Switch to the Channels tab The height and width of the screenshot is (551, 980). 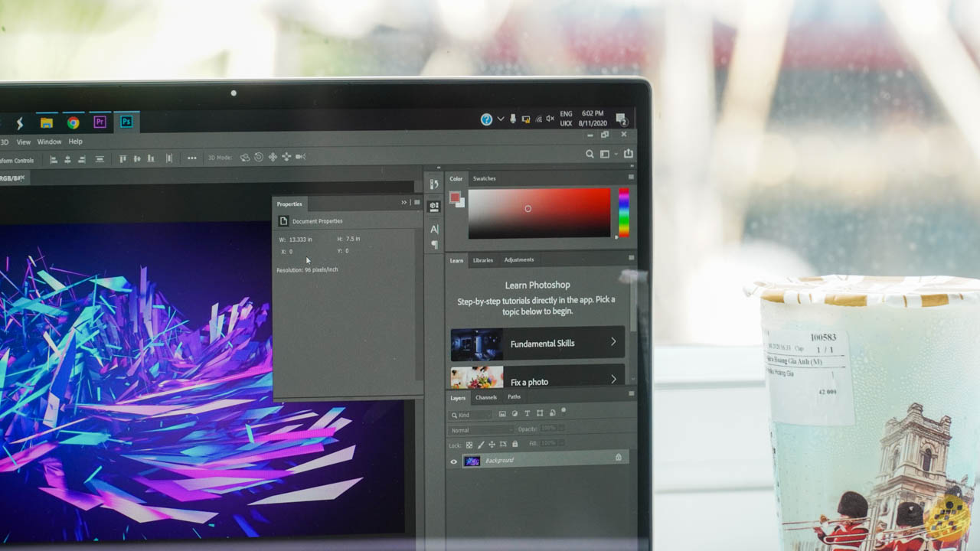[486, 397]
